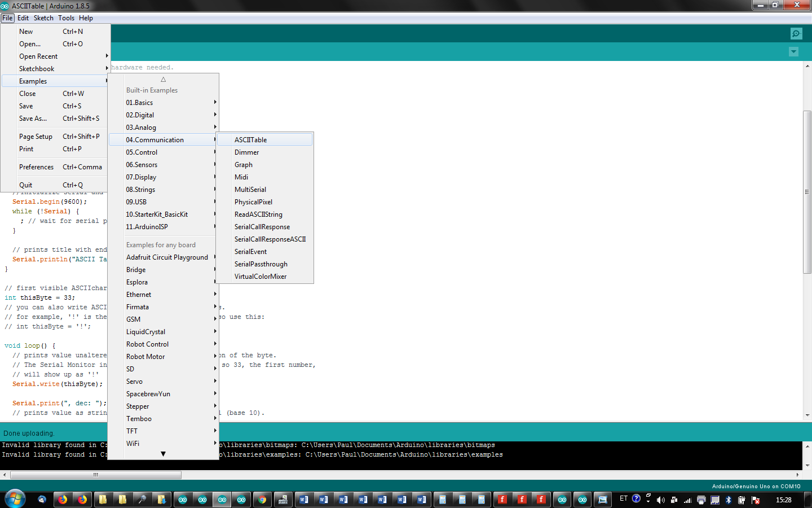Open the magnifier app in taskbar

(142, 500)
